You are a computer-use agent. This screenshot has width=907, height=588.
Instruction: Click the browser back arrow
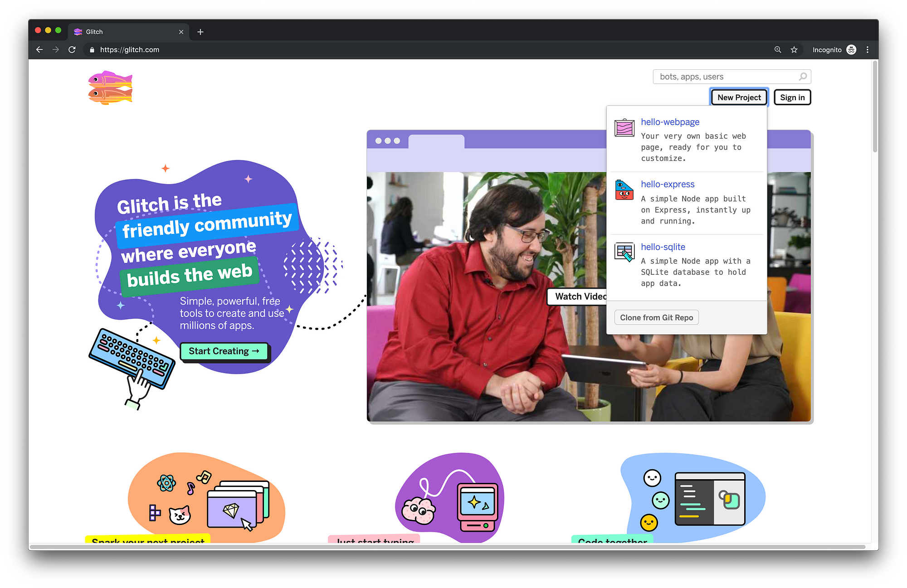[39, 50]
